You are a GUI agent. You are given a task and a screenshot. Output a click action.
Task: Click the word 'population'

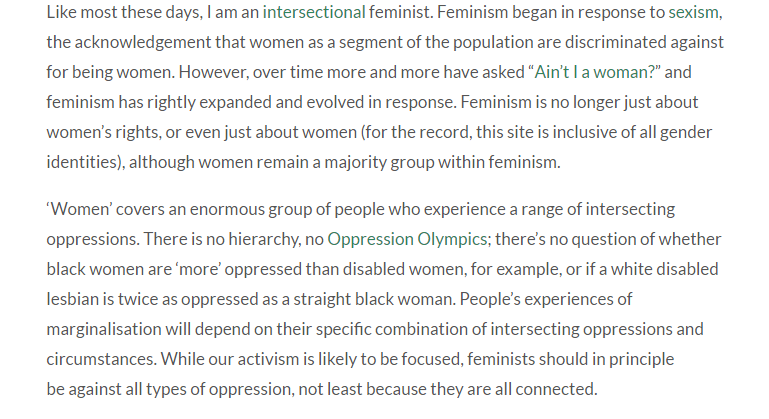tap(493, 42)
